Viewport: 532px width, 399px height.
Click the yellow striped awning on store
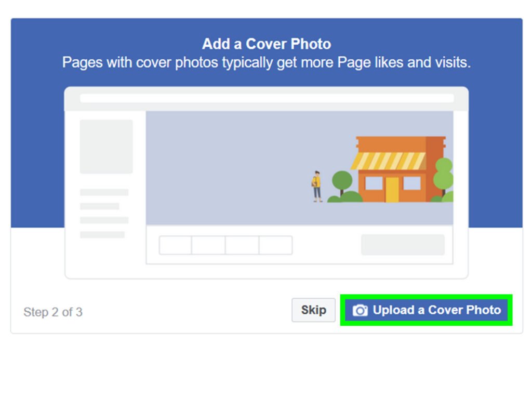click(388, 161)
